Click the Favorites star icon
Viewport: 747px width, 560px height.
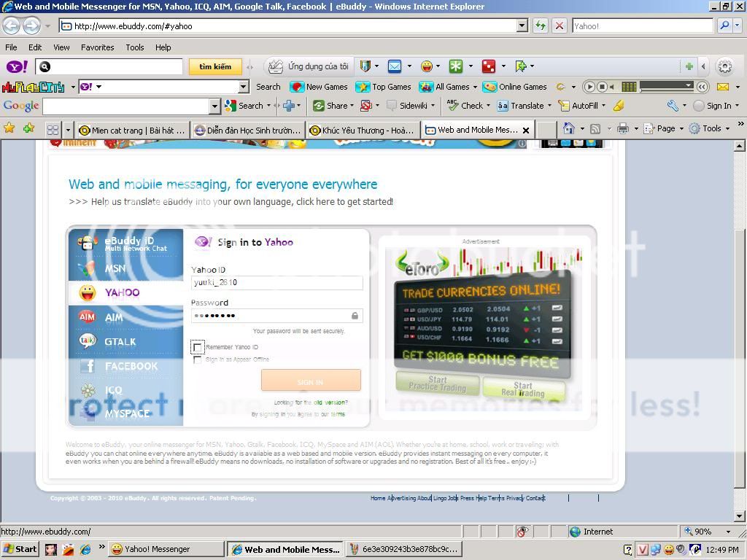tap(9, 128)
